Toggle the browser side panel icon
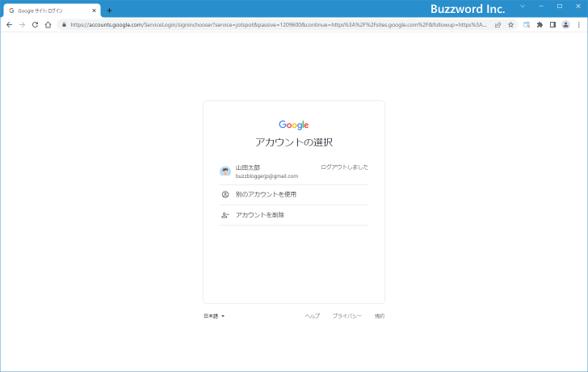 coord(552,25)
